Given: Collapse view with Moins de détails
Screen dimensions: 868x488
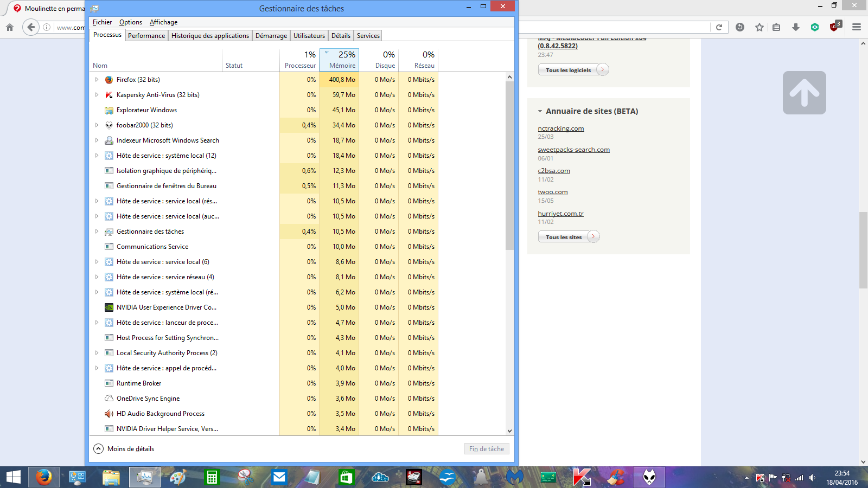Looking at the screenshot, I should point(124,449).
